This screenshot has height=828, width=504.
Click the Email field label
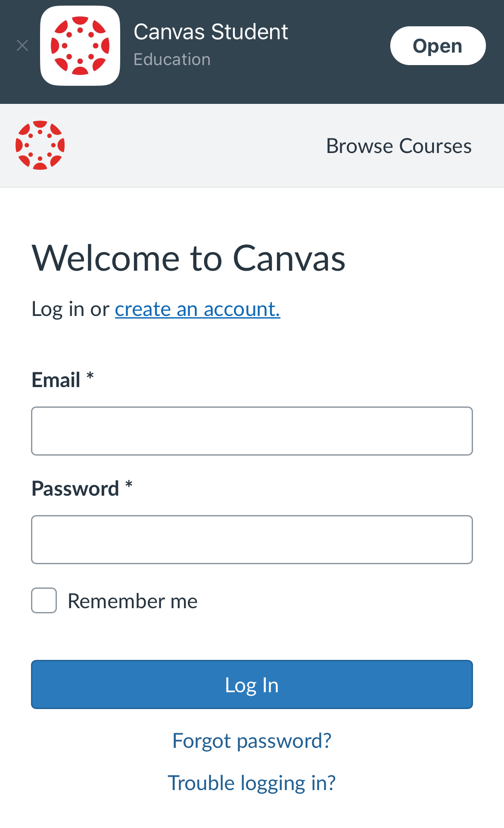coord(56,380)
